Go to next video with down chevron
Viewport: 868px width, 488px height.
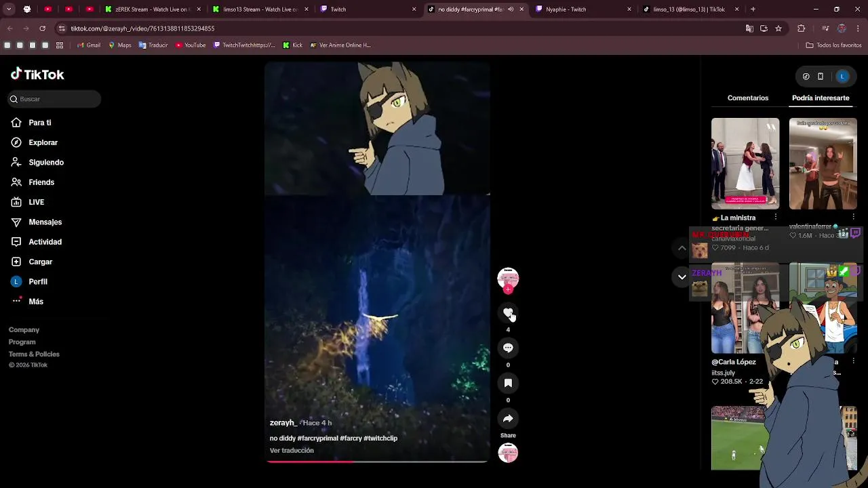pyautogui.click(x=682, y=277)
